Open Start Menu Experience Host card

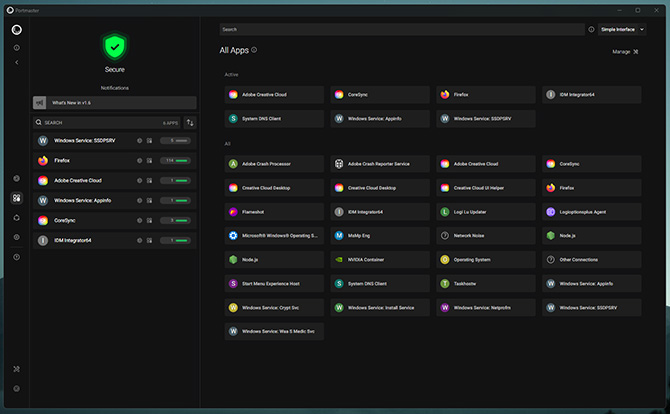pyautogui.click(x=274, y=284)
